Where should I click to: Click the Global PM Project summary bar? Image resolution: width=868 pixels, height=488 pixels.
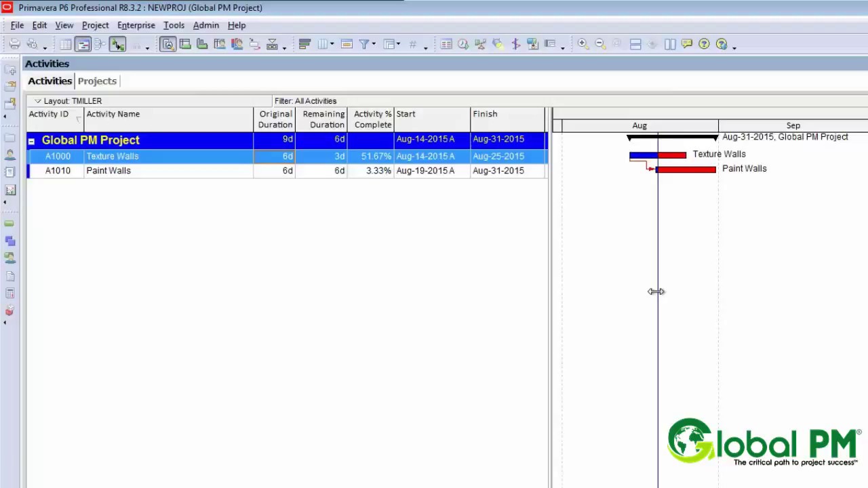coord(672,138)
